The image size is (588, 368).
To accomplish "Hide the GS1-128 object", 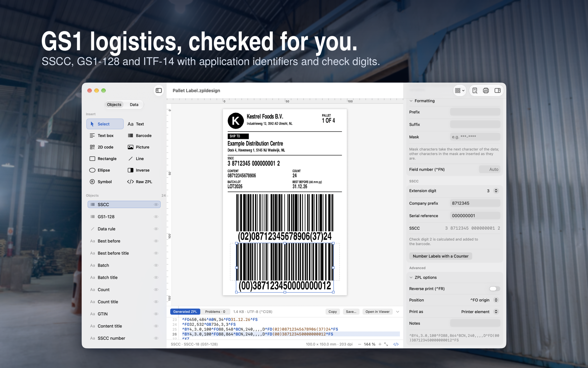I will [156, 217].
